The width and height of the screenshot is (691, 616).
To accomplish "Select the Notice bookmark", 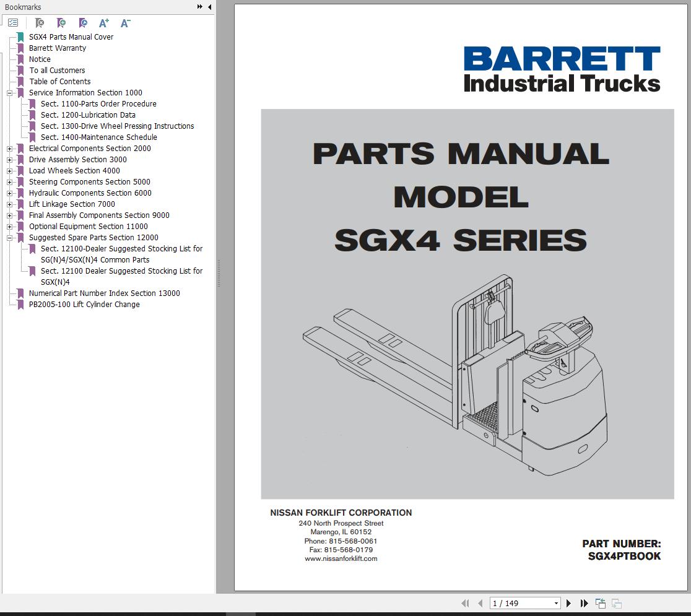I will click(x=40, y=59).
